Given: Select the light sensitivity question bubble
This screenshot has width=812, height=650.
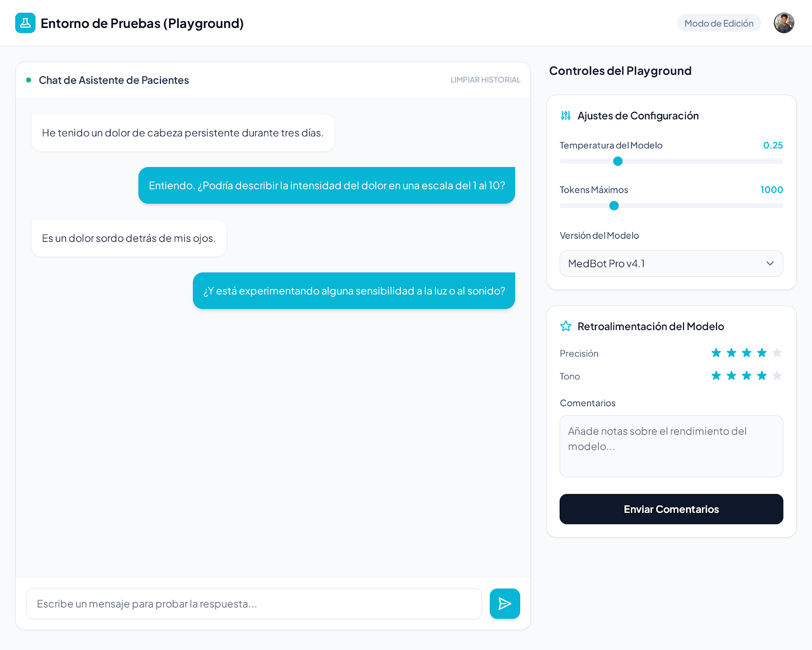Looking at the screenshot, I should pos(354,291).
